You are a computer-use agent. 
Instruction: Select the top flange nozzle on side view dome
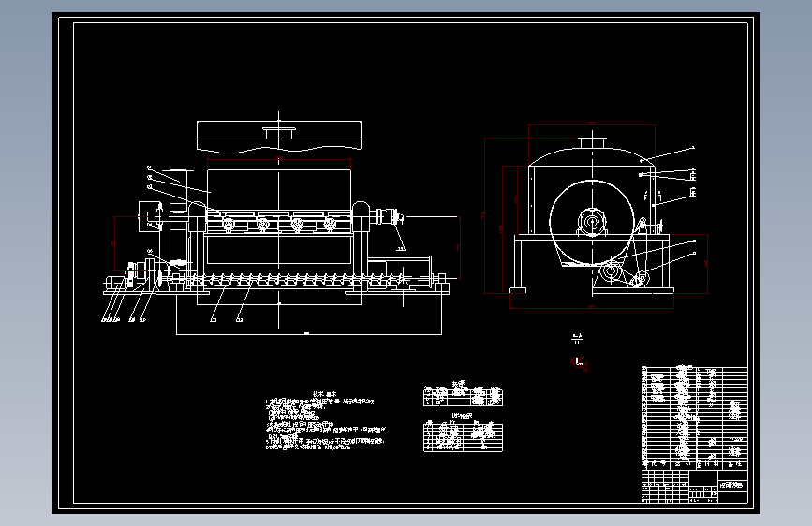(593, 142)
